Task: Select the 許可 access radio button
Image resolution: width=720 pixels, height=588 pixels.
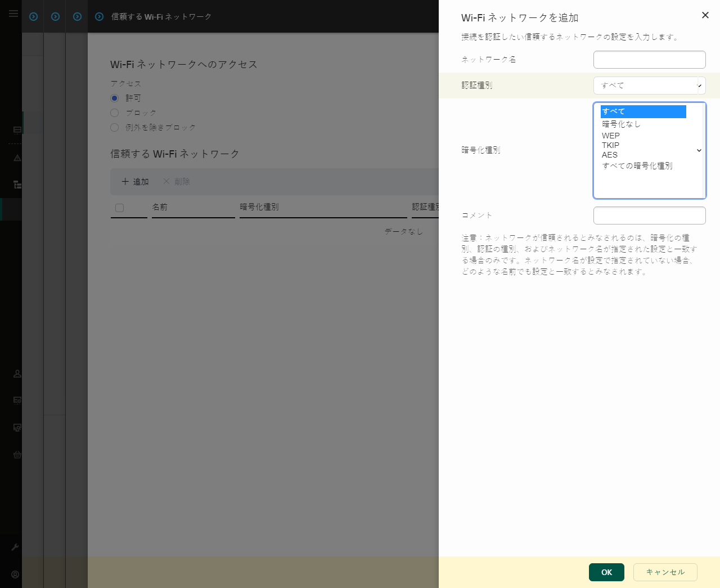Action: tap(115, 98)
